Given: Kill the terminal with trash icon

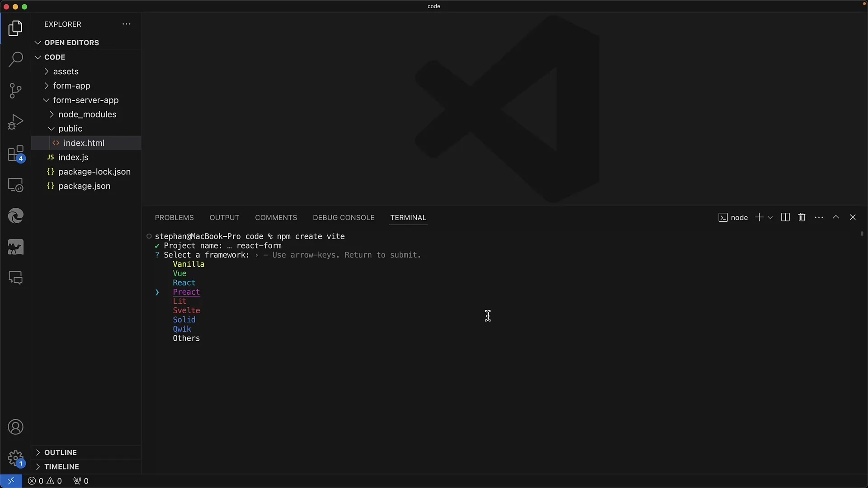Looking at the screenshot, I should pos(802,217).
